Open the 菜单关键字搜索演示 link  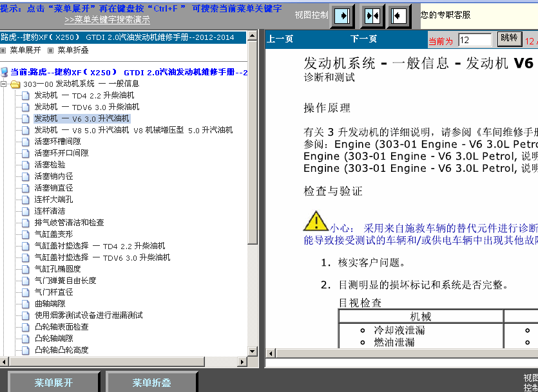[107, 20]
